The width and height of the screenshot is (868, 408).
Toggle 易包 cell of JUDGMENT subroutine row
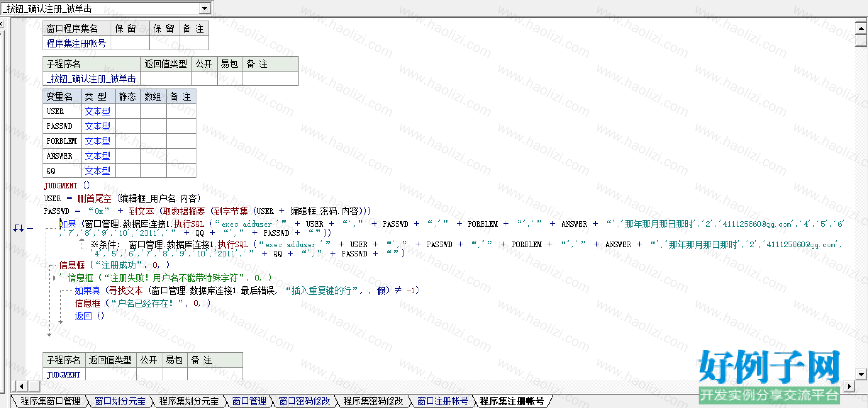pyautogui.click(x=175, y=374)
